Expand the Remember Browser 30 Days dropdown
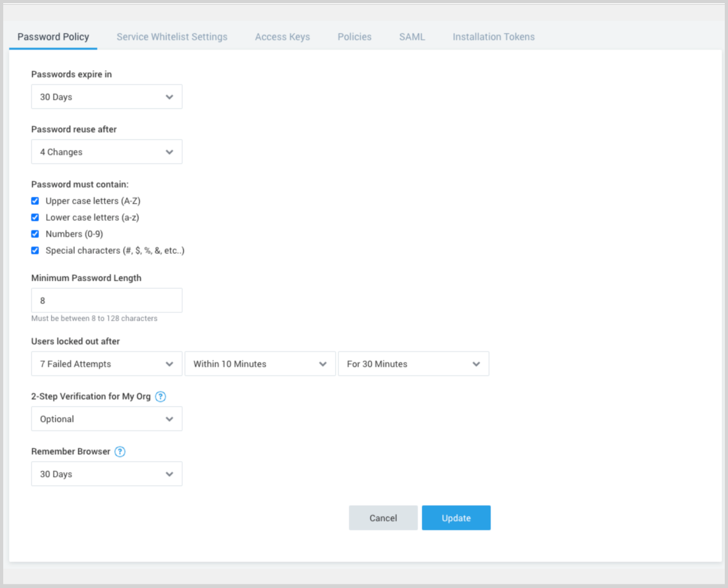Viewport: 728px width, 588px height. point(107,474)
